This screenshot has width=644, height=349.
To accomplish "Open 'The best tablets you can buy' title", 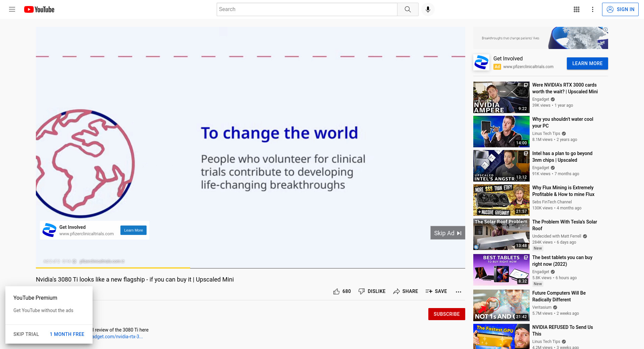I will [562, 261].
